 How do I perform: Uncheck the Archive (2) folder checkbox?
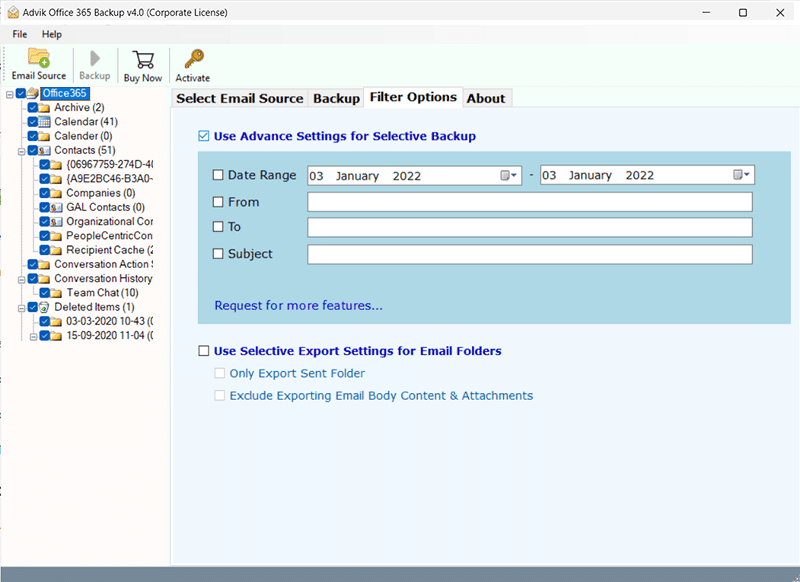pos(33,108)
